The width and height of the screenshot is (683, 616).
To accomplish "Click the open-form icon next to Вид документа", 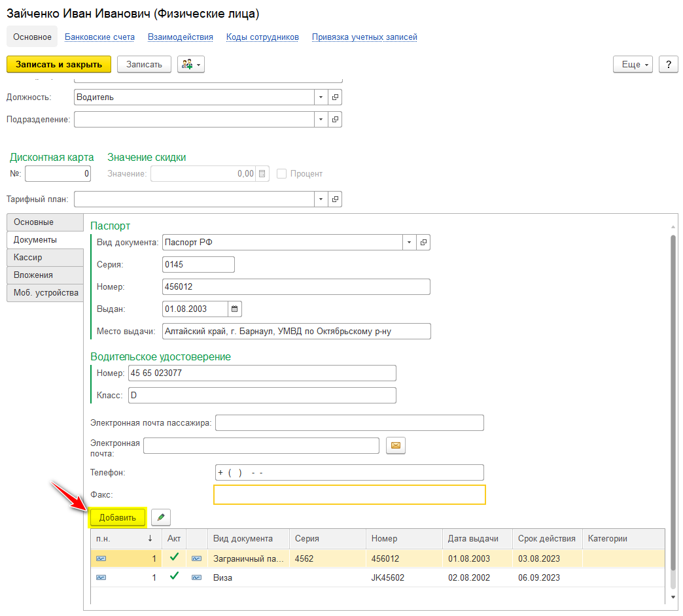I will [x=423, y=243].
